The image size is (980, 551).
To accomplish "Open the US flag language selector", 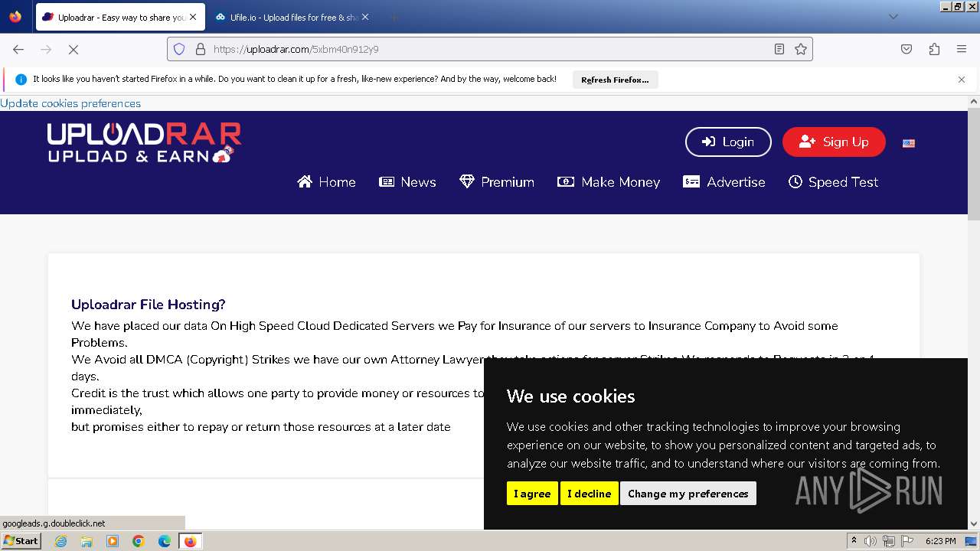I will pos(909,143).
